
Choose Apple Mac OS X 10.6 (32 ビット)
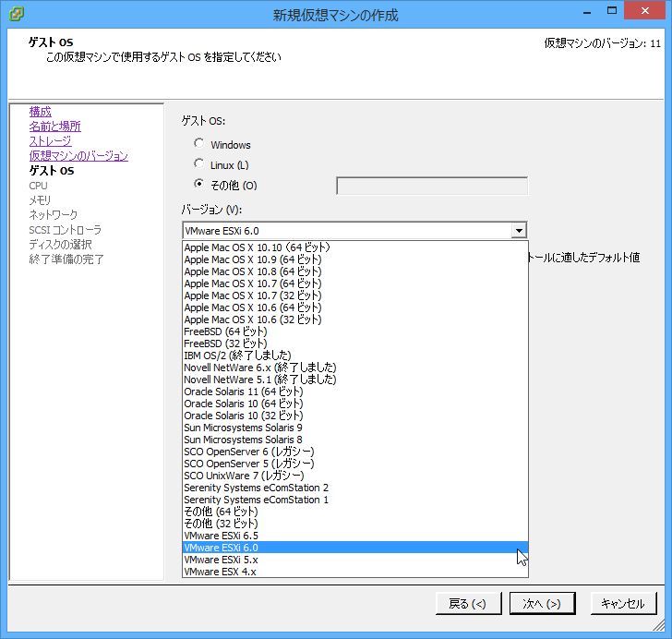point(354,319)
